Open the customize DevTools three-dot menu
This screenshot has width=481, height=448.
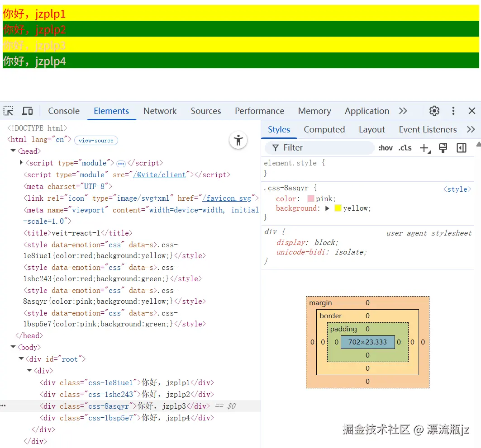[453, 110]
